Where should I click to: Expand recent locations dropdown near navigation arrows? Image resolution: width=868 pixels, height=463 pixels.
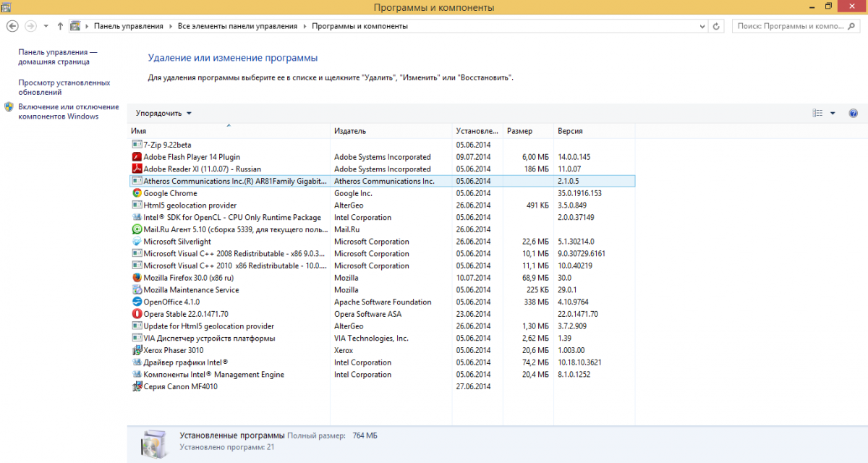(x=46, y=26)
